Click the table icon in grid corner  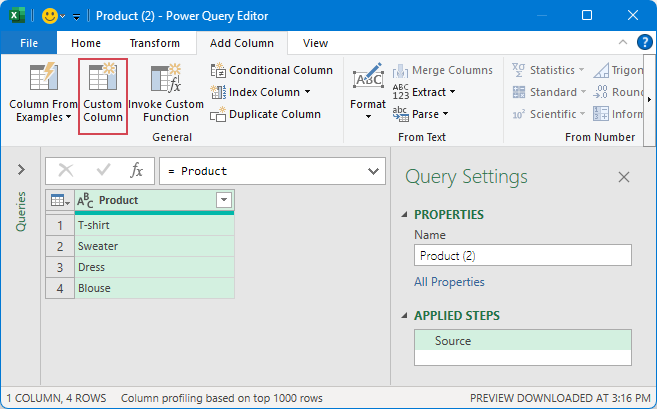60,200
